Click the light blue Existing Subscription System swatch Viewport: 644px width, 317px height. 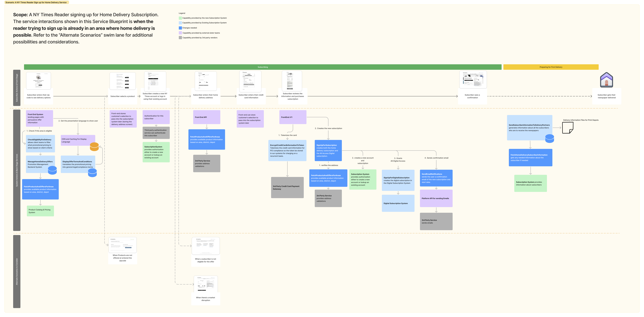coord(180,23)
